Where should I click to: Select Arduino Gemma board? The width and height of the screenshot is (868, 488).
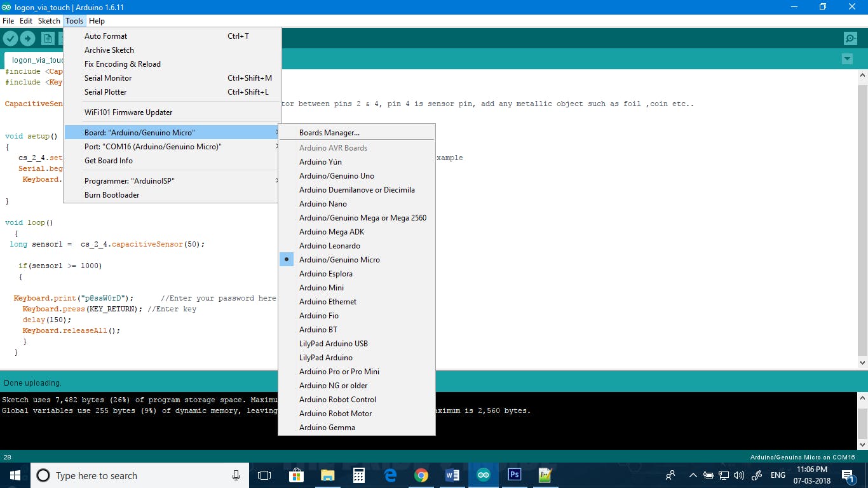point(356,428)
